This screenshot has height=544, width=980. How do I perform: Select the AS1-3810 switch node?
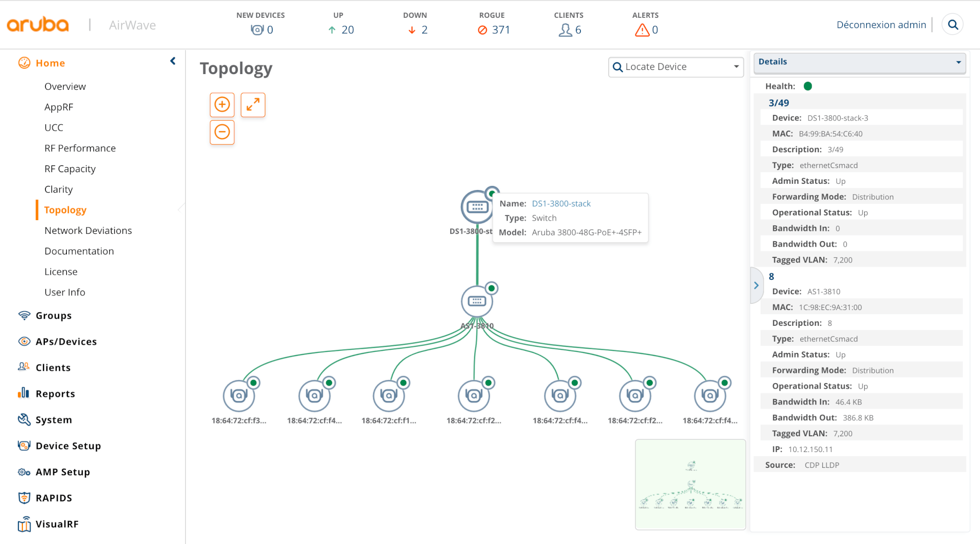pyautogui.click(x=477, y=301)
